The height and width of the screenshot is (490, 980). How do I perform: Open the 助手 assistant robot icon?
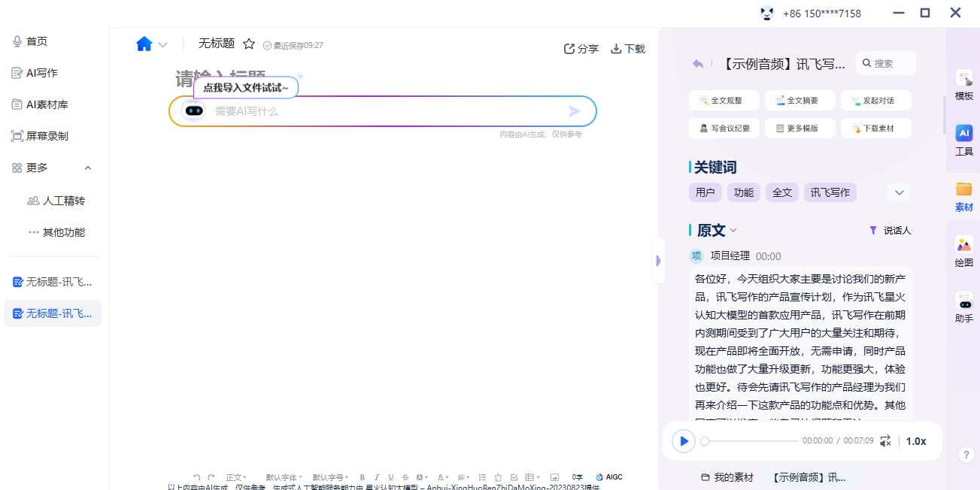(x=963, y=307)
